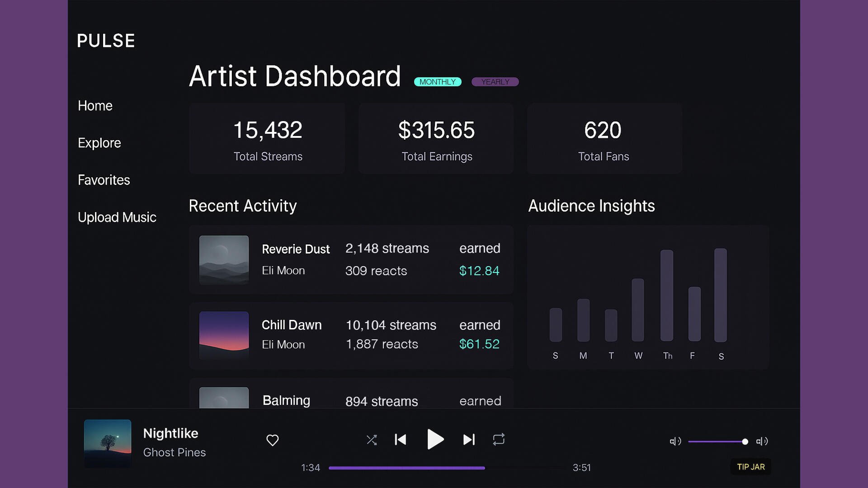Viewport: 868px width, 488px height.
Task: Open Explore in sidebar
Action: pos(99,143)
